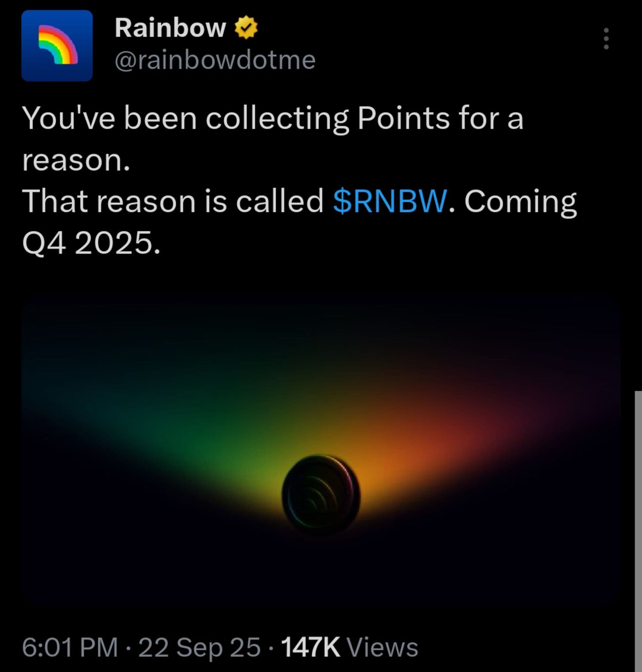Click the Views label
Screen dimensions: 642x672
point(382,647)
